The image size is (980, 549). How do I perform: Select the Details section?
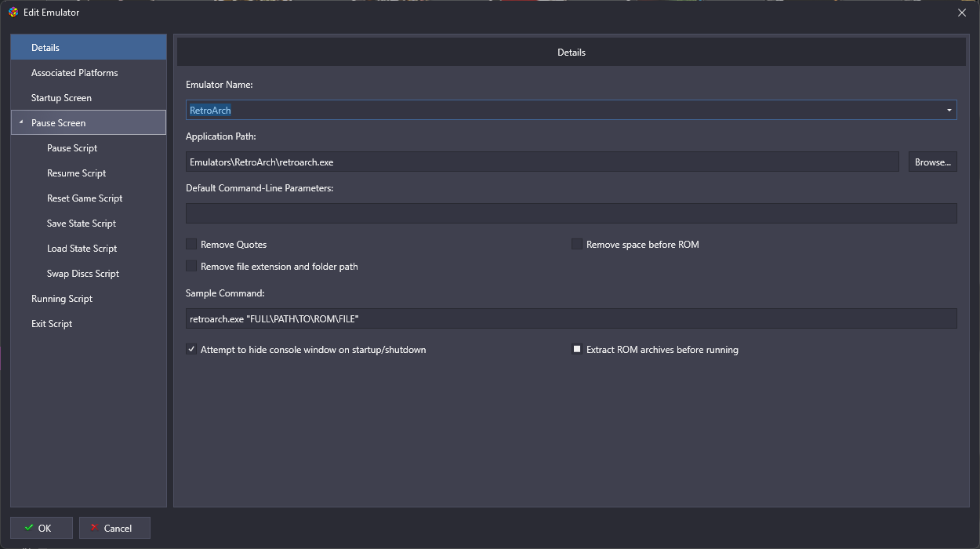(x=89, y=47)
